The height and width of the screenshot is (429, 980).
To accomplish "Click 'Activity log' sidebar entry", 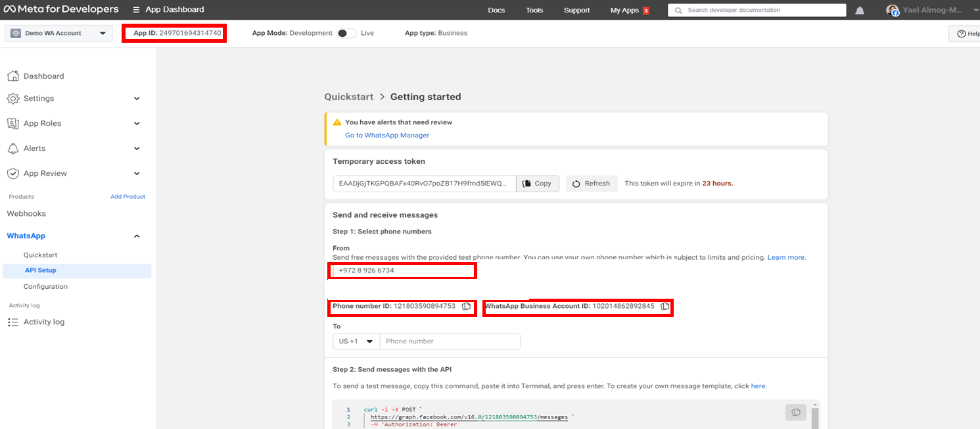I will tap(43, 322).
